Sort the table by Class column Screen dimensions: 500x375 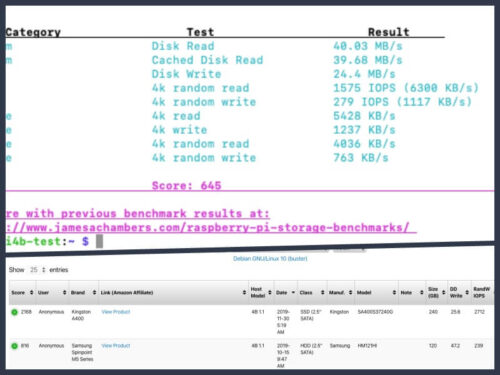pyautogui.click(x=312, y=293)
